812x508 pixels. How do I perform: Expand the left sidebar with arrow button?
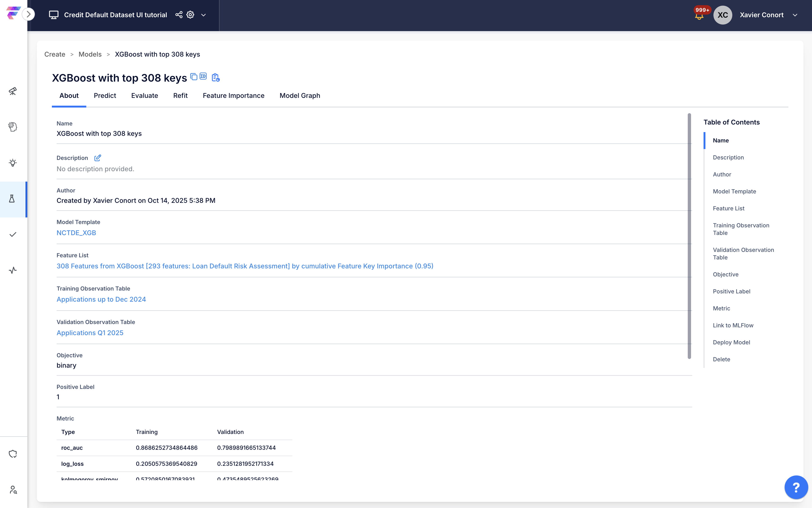click(29, 14)
